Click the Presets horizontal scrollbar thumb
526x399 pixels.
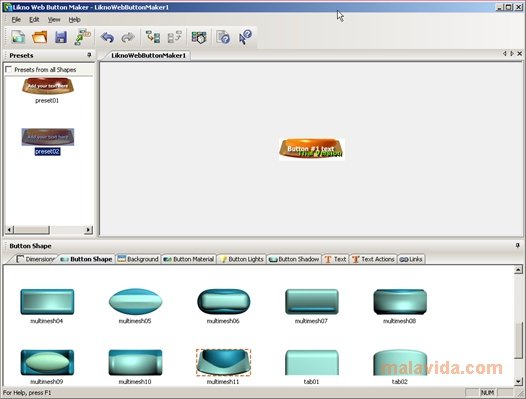point(32,230)
